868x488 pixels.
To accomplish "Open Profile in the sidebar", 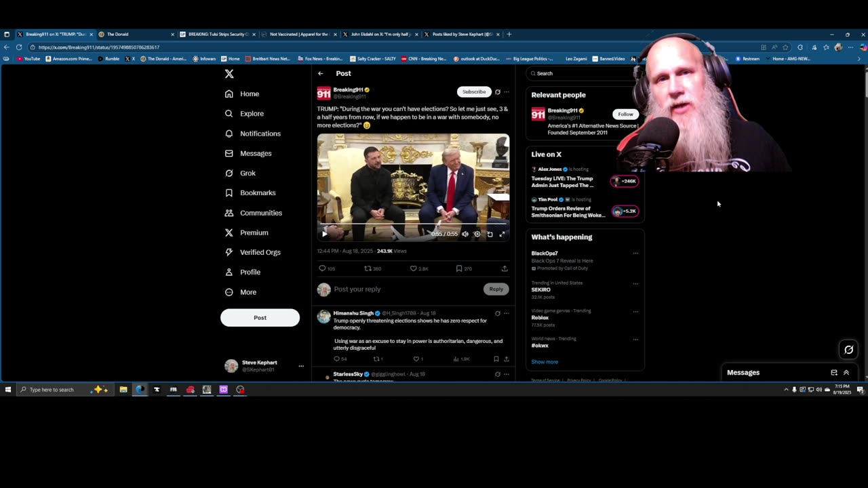I will point(243,272).
